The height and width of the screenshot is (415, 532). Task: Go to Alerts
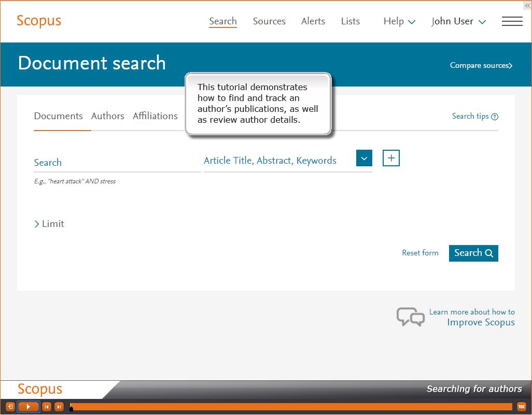(x=313, y=21)
